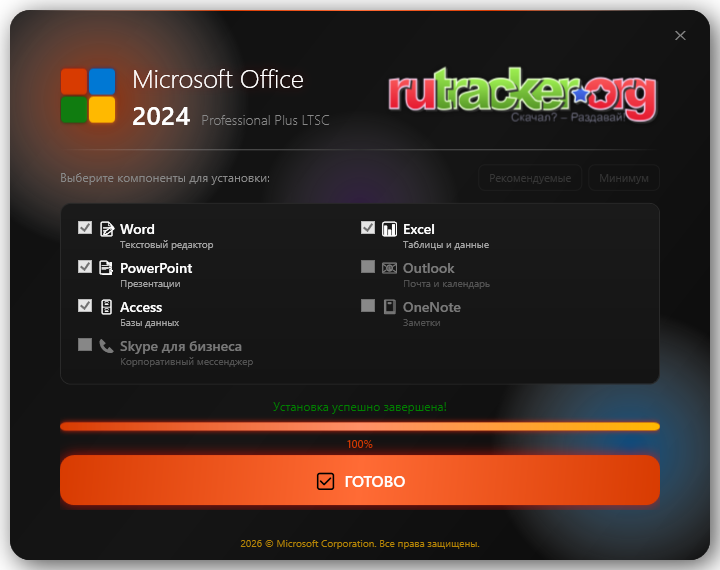Click the OneNote component label
The width and height of the screenshot is (720, 570).
tap(432, 307)
